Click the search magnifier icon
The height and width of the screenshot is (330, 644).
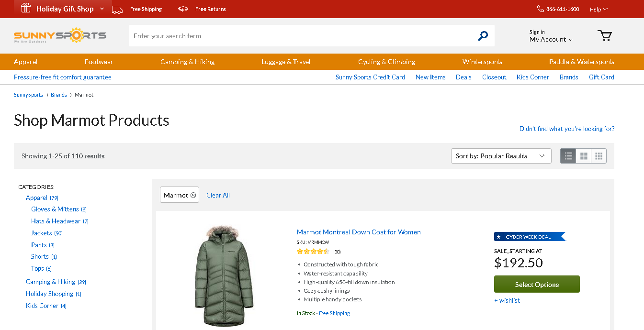pos(483,36)
